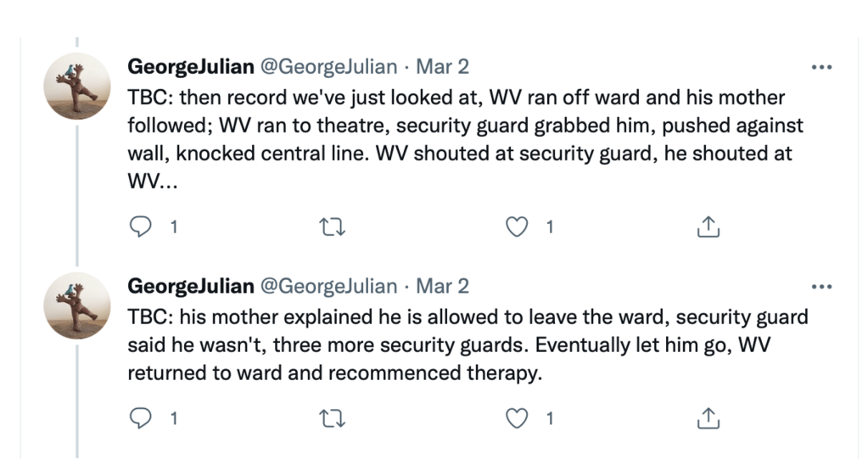Reply to the first tweet about WV running off ward

(x=143, y=227)
